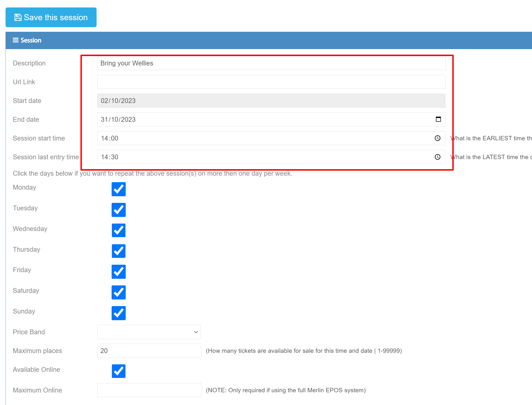This screenshot has width=532, height=405.
Task: Click the hamburger icon in the Session header
Action: coord(16,40)
